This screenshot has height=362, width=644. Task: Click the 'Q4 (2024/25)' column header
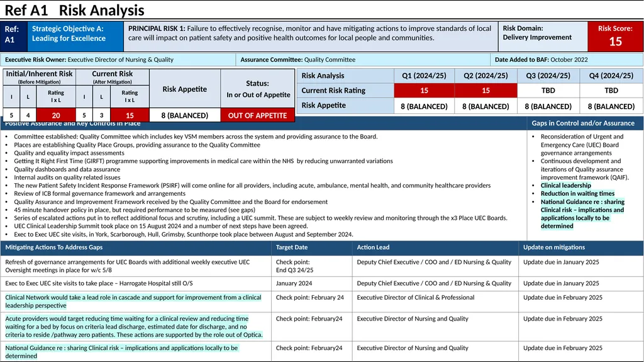point(611,76)
